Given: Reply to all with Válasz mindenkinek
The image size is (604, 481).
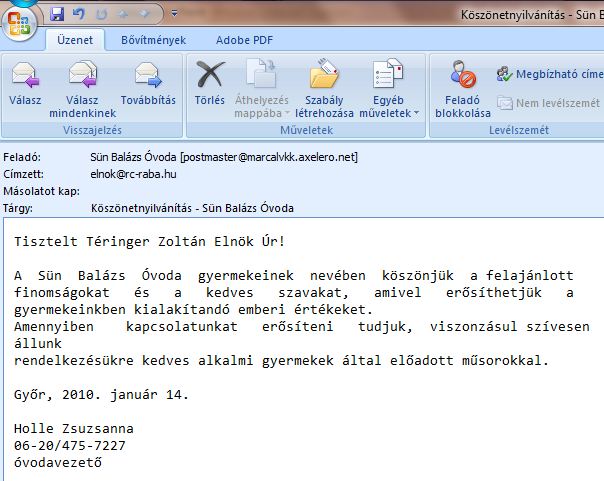Looking at the screenshot, I should coord(82,89).
